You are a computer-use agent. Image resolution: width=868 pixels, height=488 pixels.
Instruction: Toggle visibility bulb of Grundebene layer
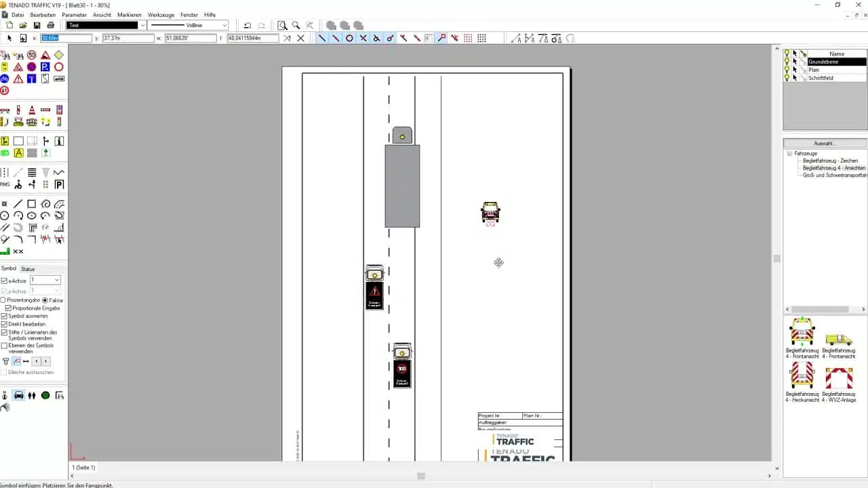click(x=787, y=62)
